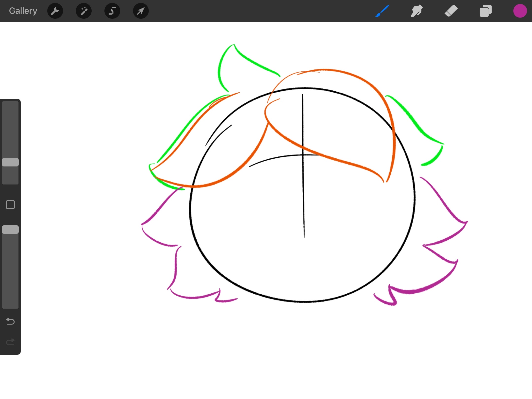Click the black vertical guide line on canvas
The height and width of the screenshot is (399, 532).
[303, 197]
